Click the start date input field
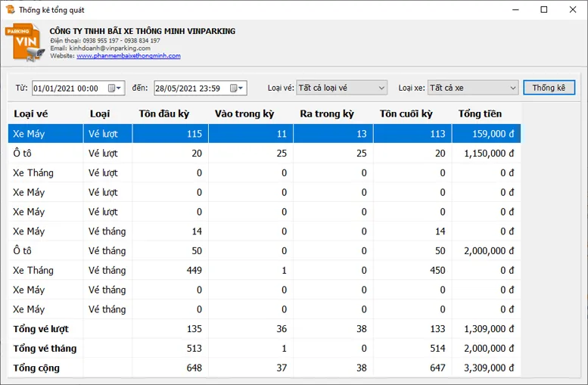 pos(68,88)
